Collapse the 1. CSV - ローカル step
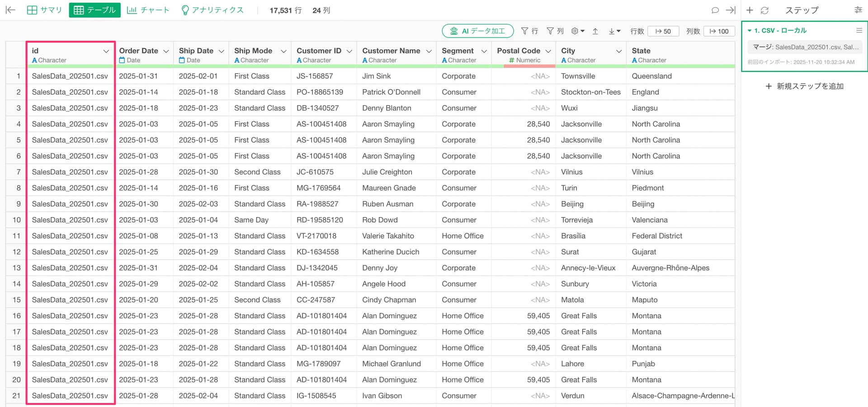 [x=750, y=31]
